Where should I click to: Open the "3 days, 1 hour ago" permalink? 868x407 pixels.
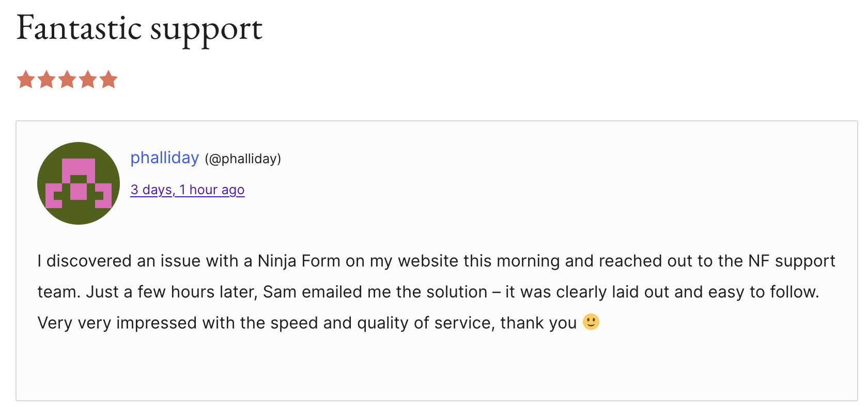tap(187, 190)
